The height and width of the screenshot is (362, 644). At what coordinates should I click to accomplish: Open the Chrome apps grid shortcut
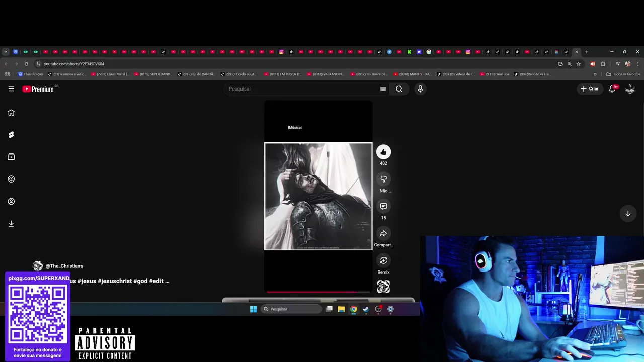(7, 74)
